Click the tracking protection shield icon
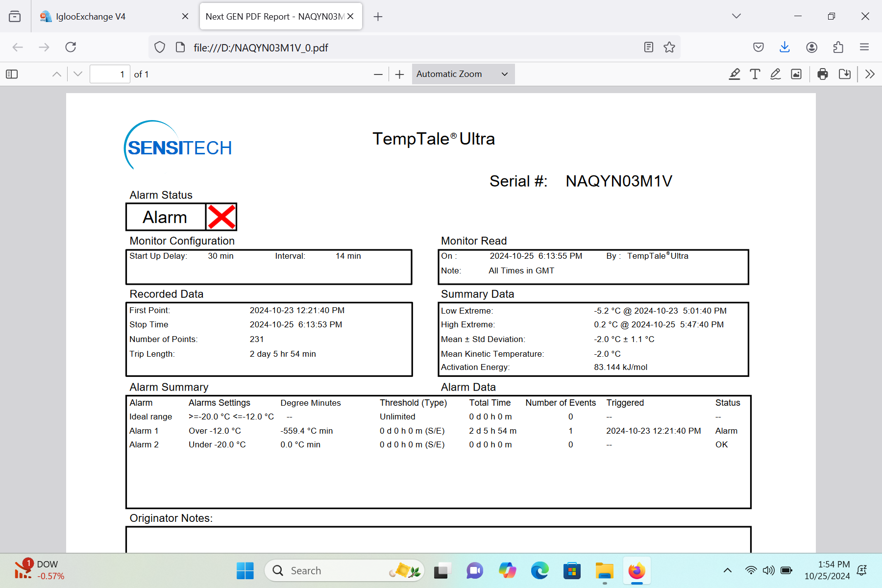 coord(160,47)
